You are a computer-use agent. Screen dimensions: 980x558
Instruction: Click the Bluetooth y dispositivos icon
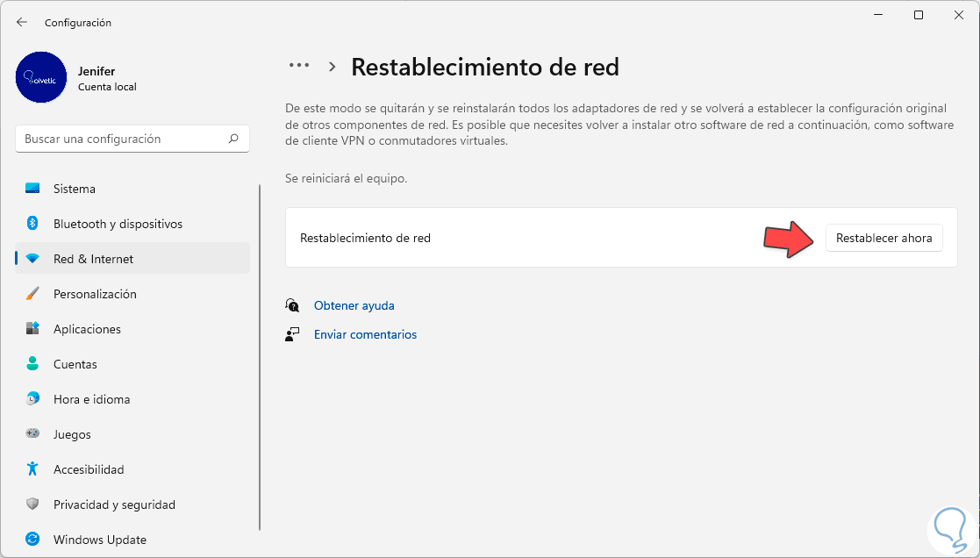32,224
